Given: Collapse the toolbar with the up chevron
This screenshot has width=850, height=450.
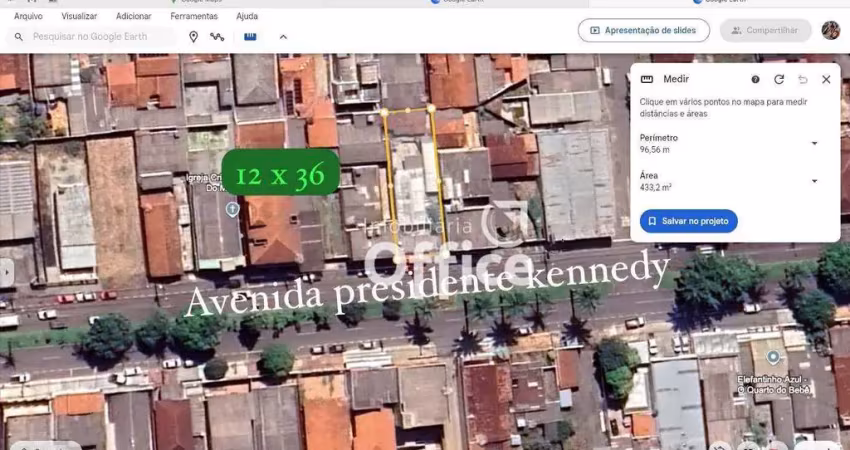Looking at the screenshot, I should (x=283, y=37).
